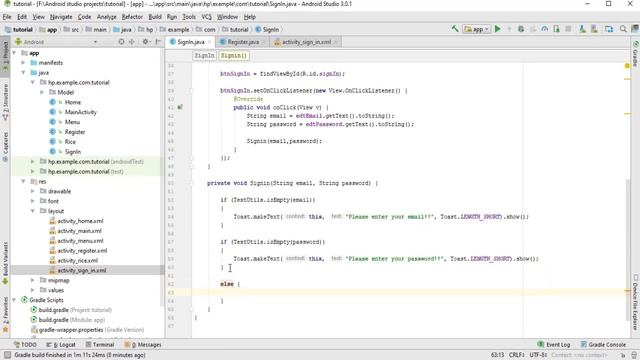The width and height of the screenshot is (640, 360).
Task: Open the TODO tool window
Action: click(25, 344)
